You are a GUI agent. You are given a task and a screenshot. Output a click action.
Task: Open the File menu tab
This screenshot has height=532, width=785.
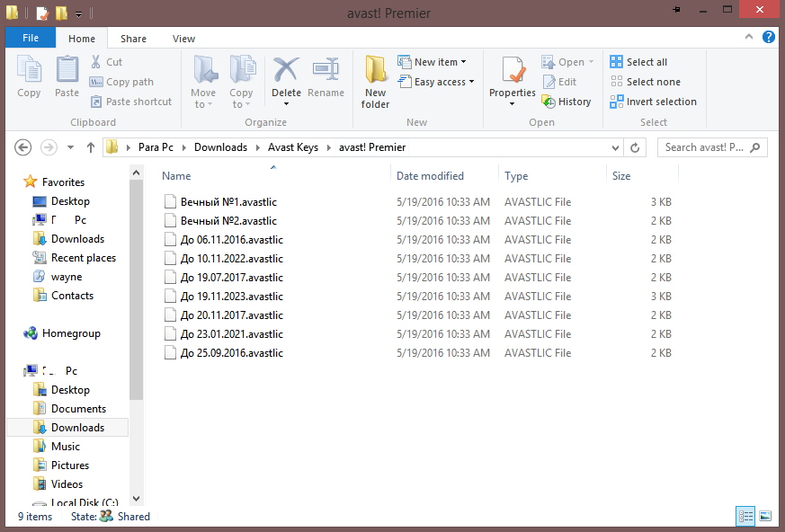point(31,38)
